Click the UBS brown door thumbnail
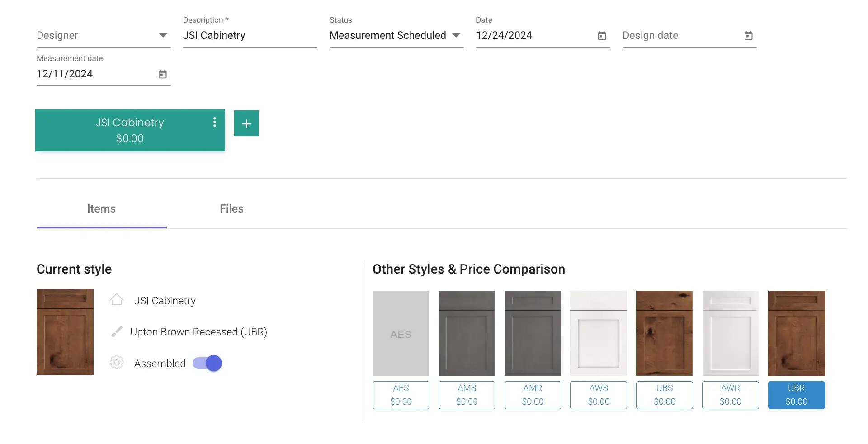Screen dimensions: 868x444 coord(665,333)
